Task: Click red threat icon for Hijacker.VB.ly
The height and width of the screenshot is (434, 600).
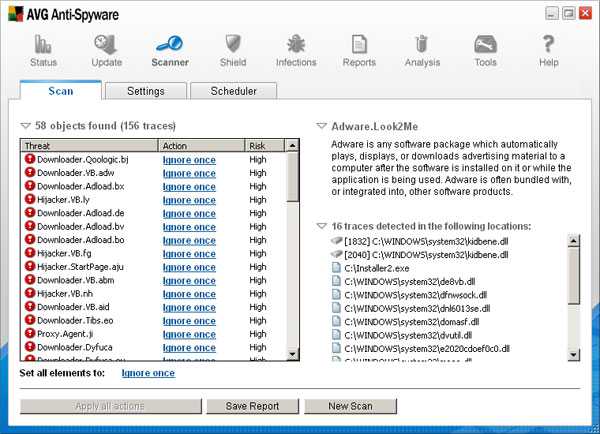Action: 30,199
